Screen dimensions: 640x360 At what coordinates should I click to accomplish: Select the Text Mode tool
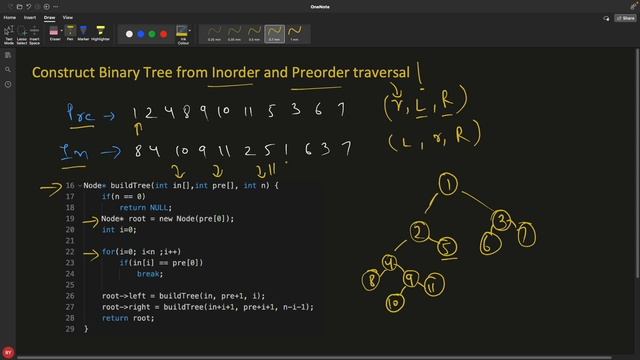tap(9, 35)
